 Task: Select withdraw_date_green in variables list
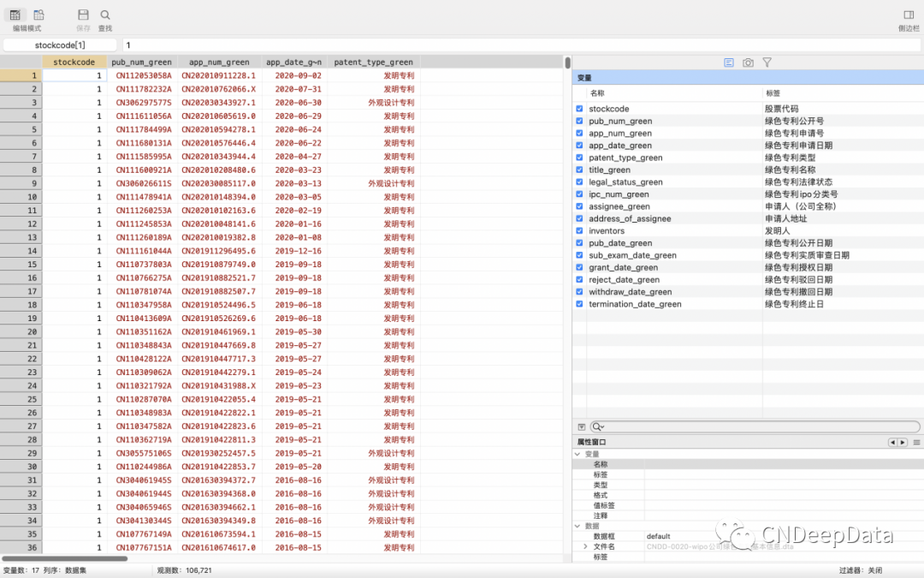(x=630, y=292)
